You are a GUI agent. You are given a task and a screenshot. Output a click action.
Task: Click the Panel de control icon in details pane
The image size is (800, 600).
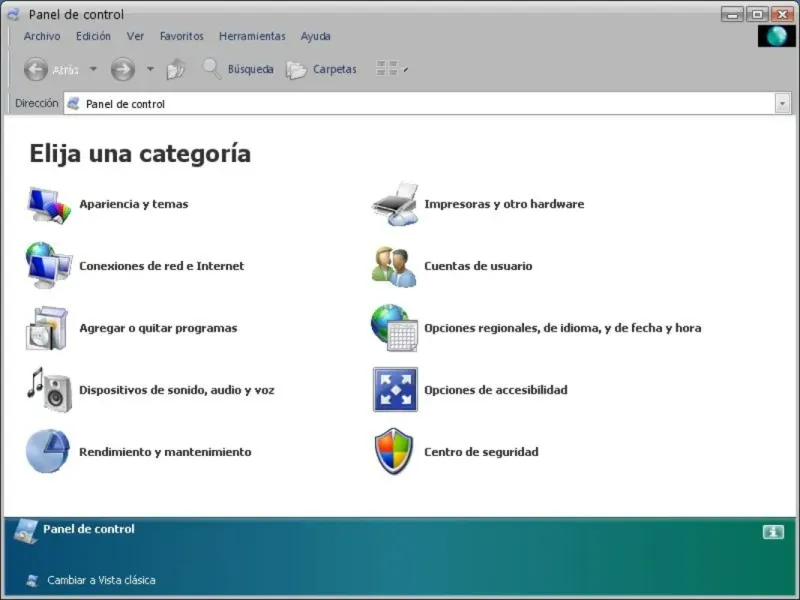pos(26,531)
